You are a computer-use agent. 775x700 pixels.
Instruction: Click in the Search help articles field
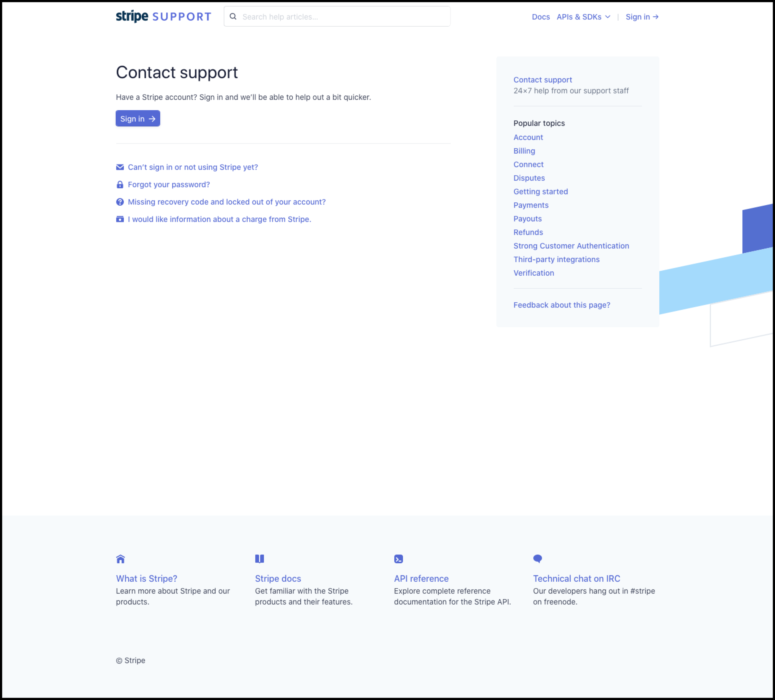(342, 17)
